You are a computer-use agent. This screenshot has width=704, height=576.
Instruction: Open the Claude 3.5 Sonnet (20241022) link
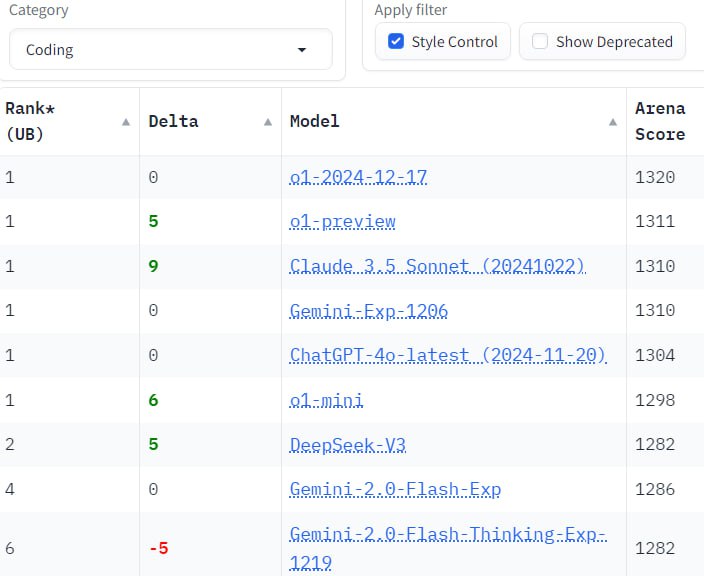click(x=438, y=266)
